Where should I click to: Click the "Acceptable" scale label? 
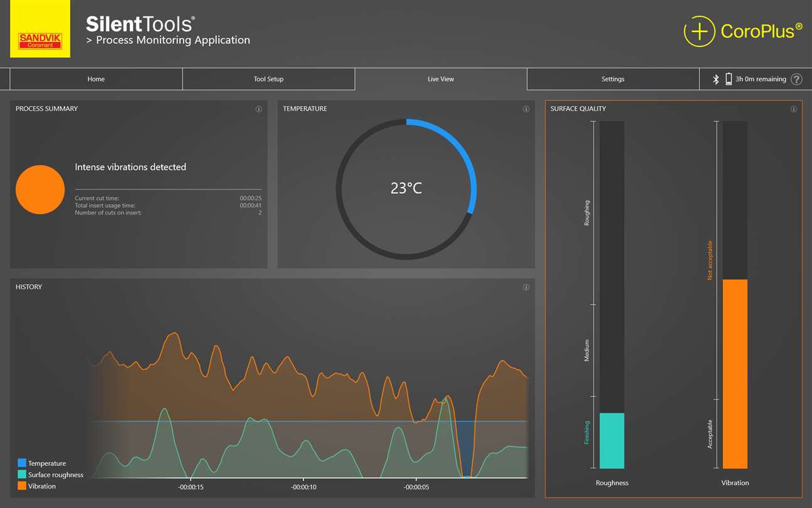pyautogui.click(x=710, y=434)
